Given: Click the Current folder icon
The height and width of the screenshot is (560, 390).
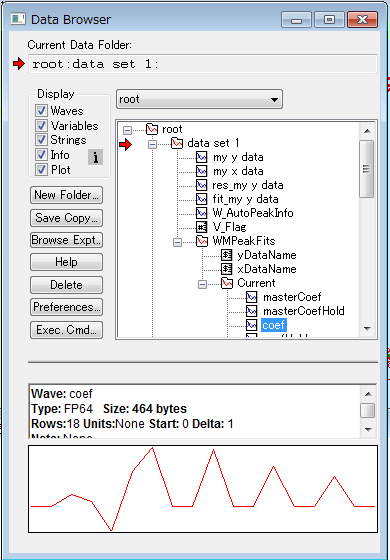Looking at the screenshot, I should click(x=227, y=283).
